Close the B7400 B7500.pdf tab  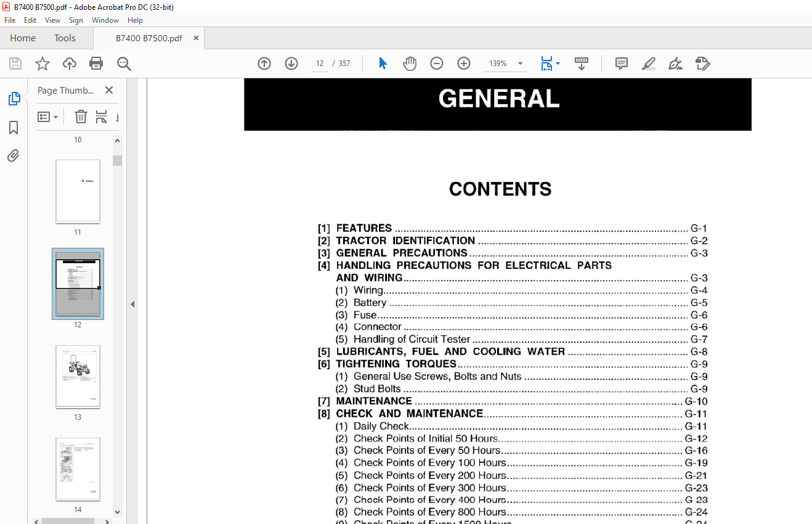point(196,38)
